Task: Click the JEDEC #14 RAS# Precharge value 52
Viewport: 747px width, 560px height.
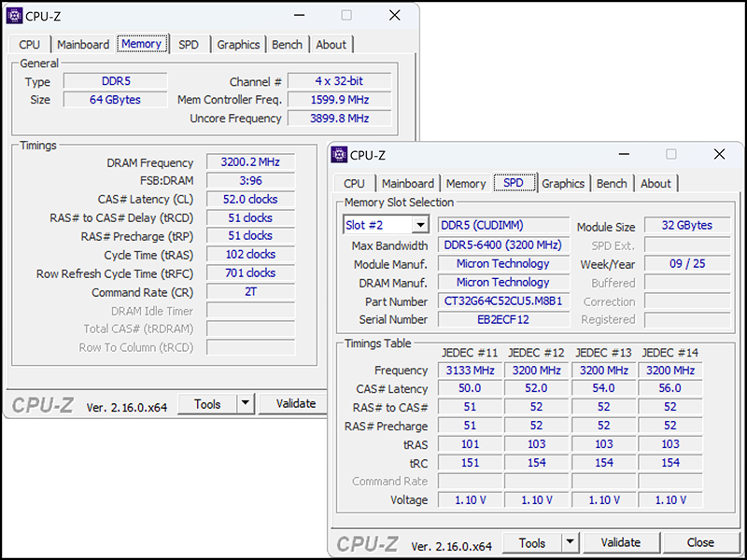Action: (670, 426)
